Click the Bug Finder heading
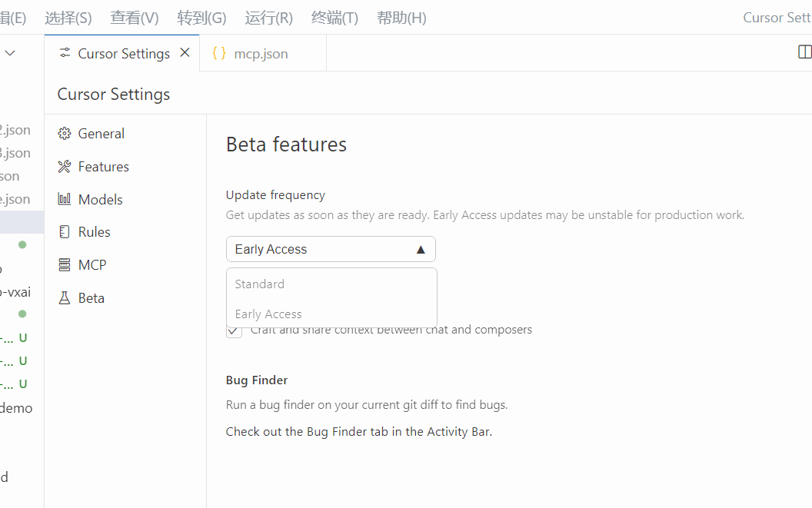Screen dimensions: 812x508 (257, 380)
